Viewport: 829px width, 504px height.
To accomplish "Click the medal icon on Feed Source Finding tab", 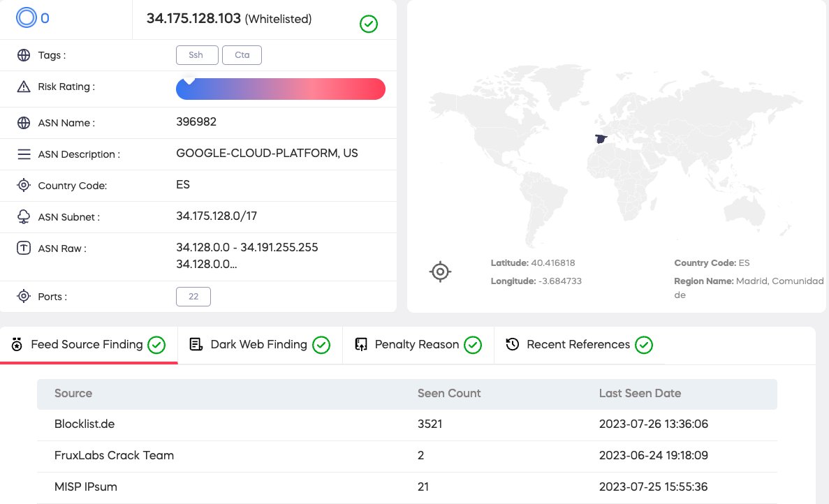I will (17, 344).
